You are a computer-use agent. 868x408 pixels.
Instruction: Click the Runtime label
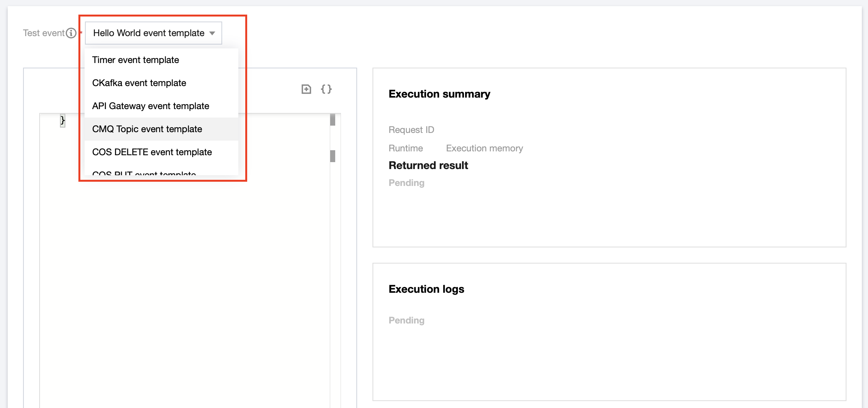click(x=406, y=148)
